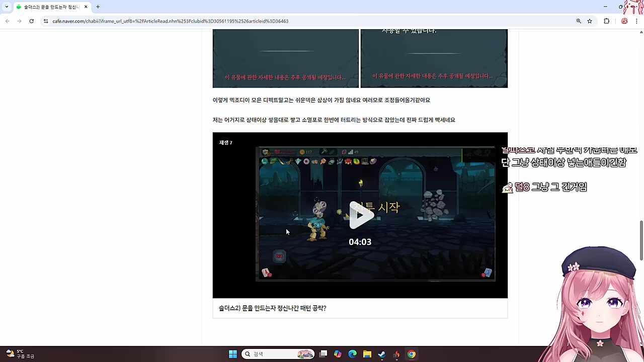Click the browser forward arrow
The height and width of the screenshot is (362, 644).
(19, 21)
